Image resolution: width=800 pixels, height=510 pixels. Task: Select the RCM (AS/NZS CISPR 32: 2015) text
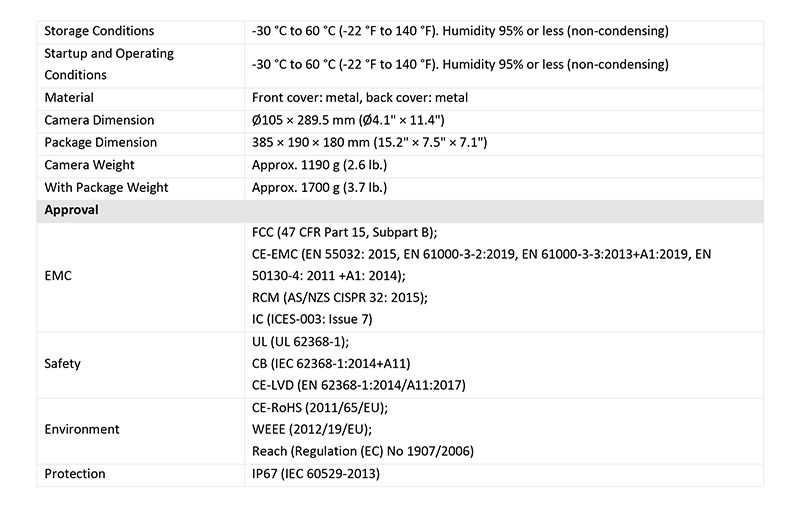coord(340,297)
